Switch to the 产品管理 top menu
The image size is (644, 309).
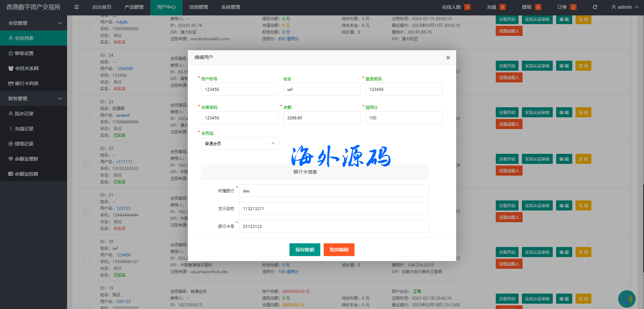click(134, 7)
